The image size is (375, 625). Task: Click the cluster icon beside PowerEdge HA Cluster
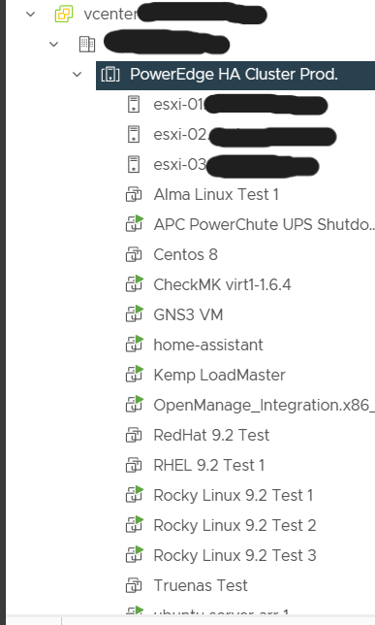tap(110, 75)
